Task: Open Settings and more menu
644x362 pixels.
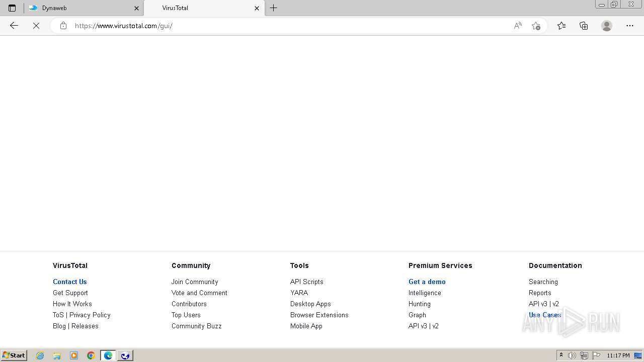Action: point(630,26)
